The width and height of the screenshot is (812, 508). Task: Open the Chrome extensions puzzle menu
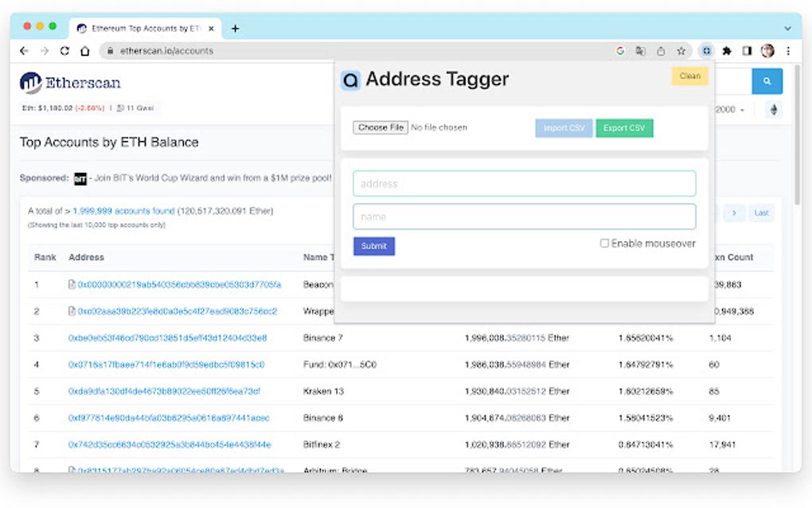(x=727, y=50)
